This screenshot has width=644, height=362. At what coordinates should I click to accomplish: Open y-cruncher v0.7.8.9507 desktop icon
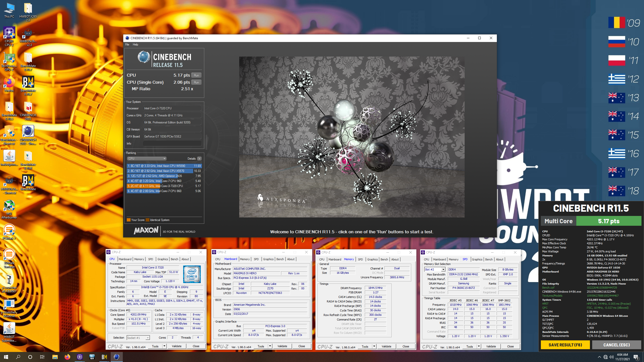point(9,283)
